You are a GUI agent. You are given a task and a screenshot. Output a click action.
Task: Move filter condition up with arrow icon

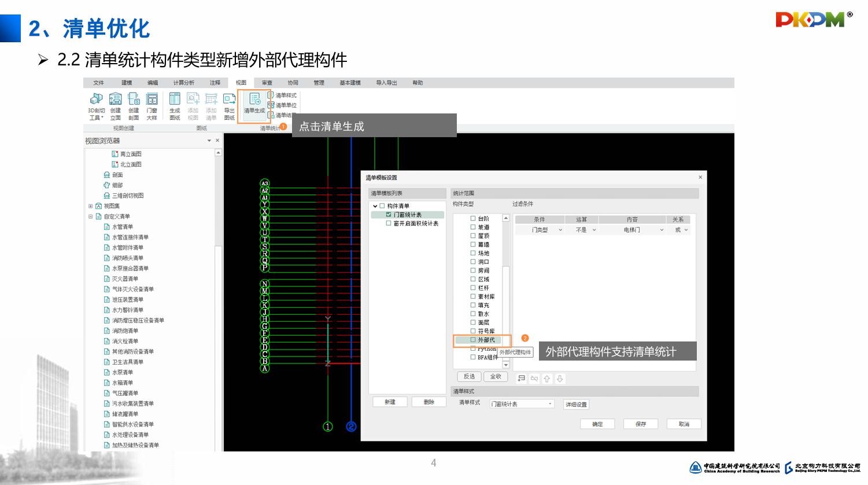(547, 379)
